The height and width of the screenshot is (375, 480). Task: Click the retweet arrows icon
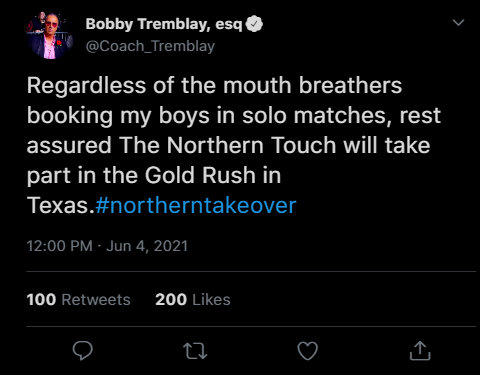(195, 351)
